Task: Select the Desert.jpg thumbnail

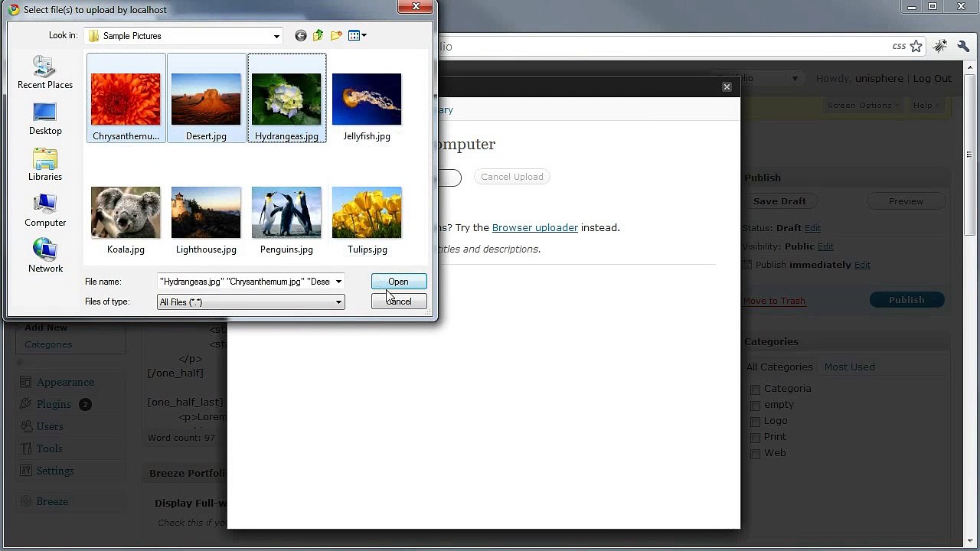Action: 206,99
